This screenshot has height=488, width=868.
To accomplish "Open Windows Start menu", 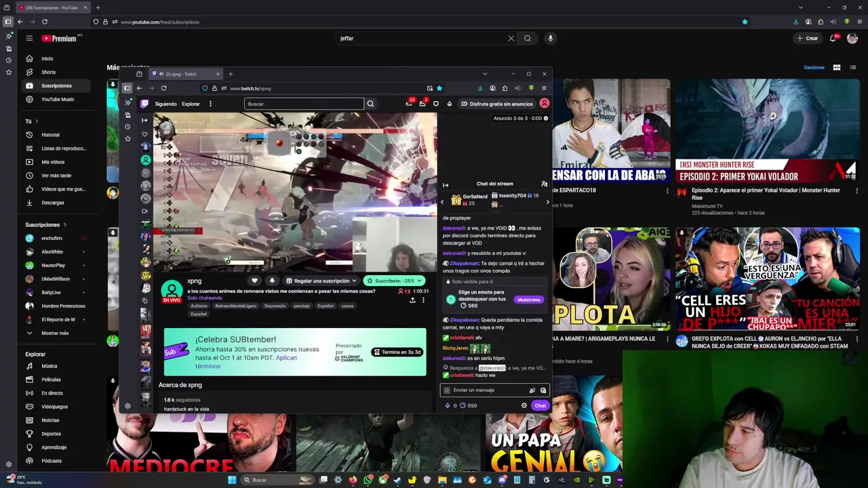I will point(231,480).
